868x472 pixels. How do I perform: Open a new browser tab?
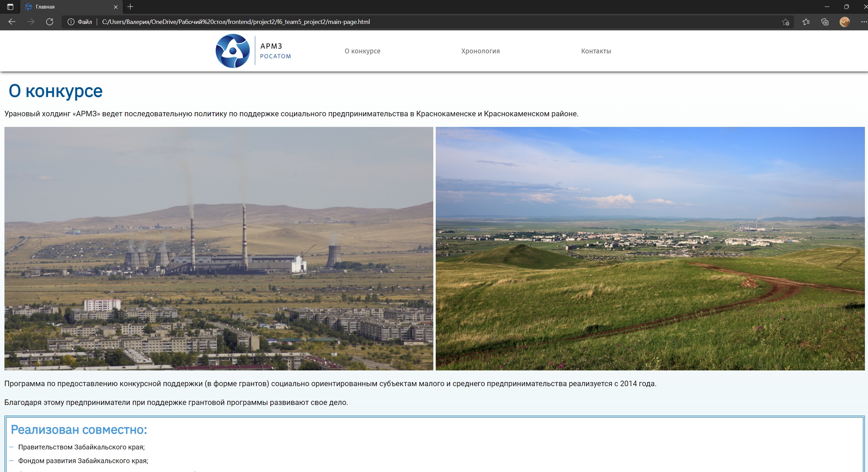tap(130, 6)
